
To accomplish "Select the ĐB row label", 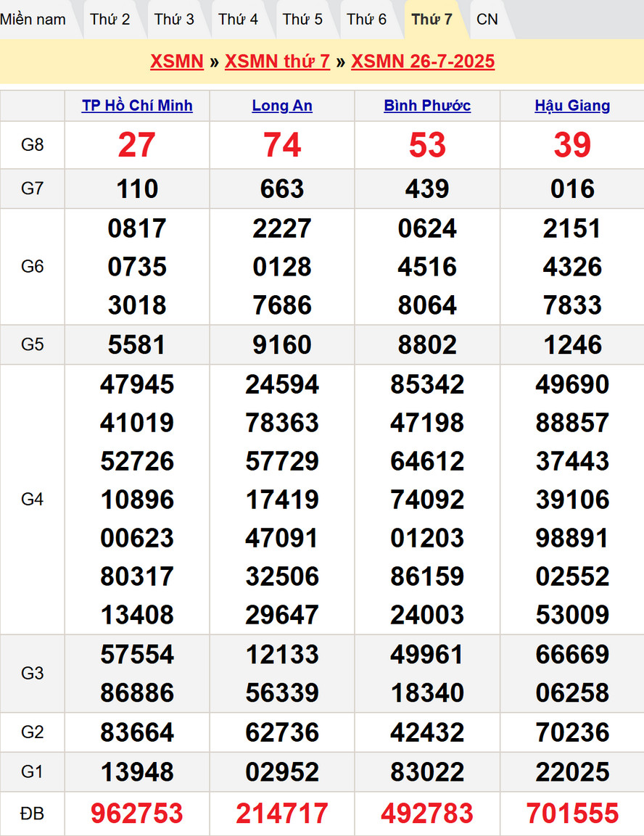I will [x=33, y=814].
